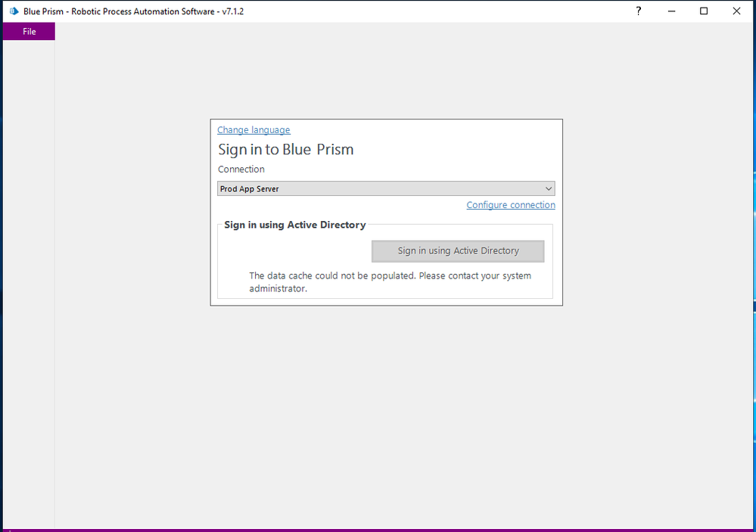
Task: Open the Configure connection link
Action: tap(511, 205)
